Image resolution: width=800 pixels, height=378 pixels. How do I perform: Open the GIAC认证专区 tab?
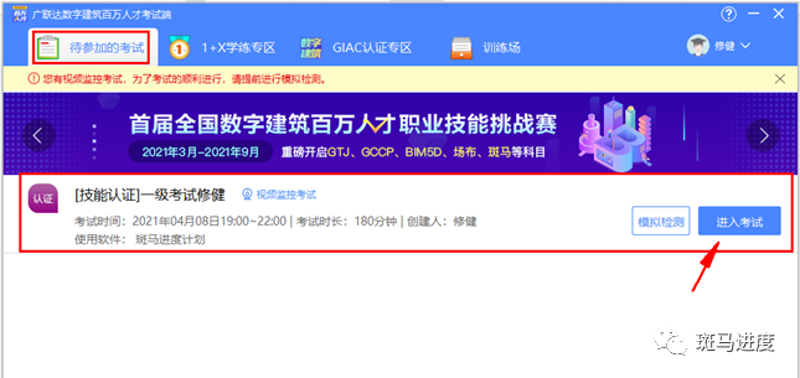click(356, 48)
